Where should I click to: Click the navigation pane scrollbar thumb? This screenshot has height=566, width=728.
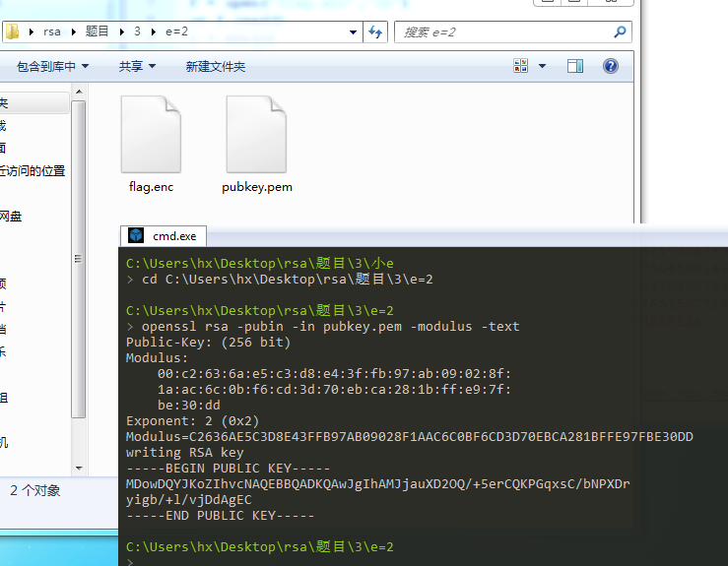tap(79, 259)
